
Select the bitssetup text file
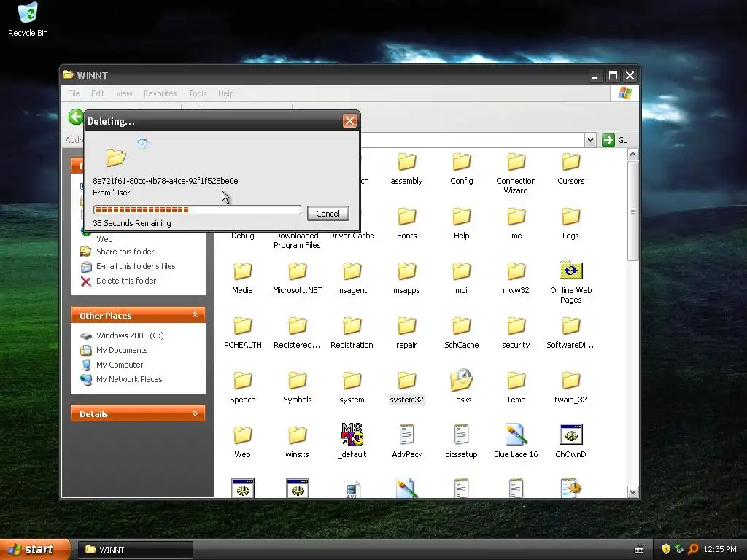pyautogui.click(x=461, y=442)
